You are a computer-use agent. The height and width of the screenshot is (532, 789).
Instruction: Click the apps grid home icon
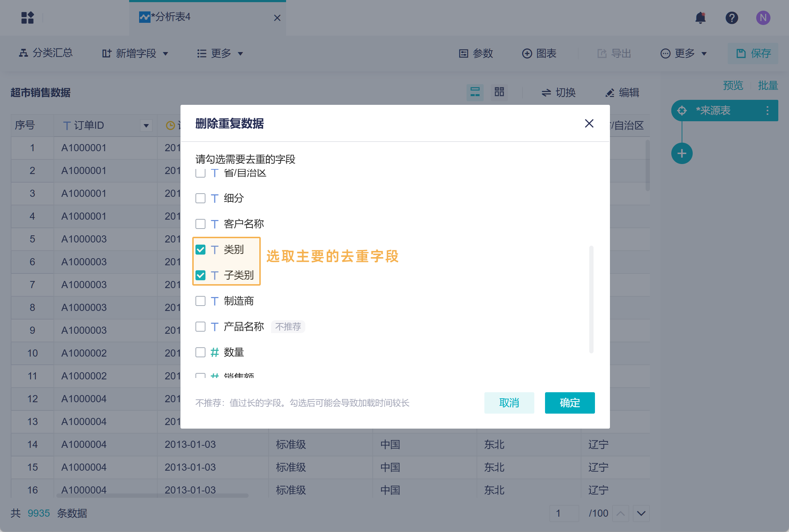[x=27, y=18]
